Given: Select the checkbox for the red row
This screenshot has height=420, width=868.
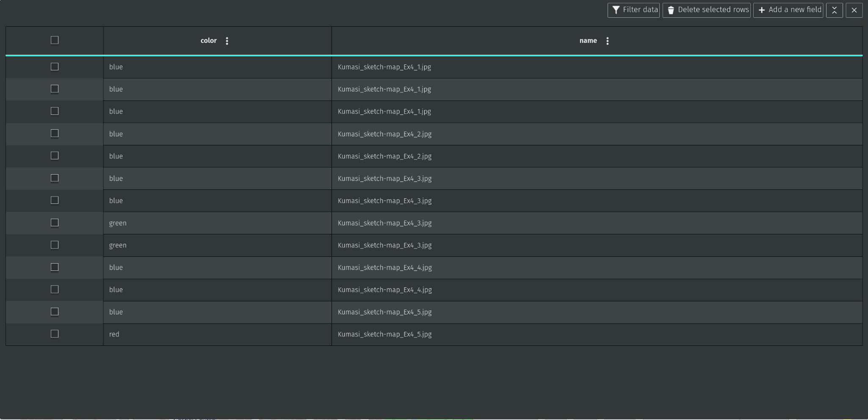Looking at the screenshot, I should click(x=55, y=334).
